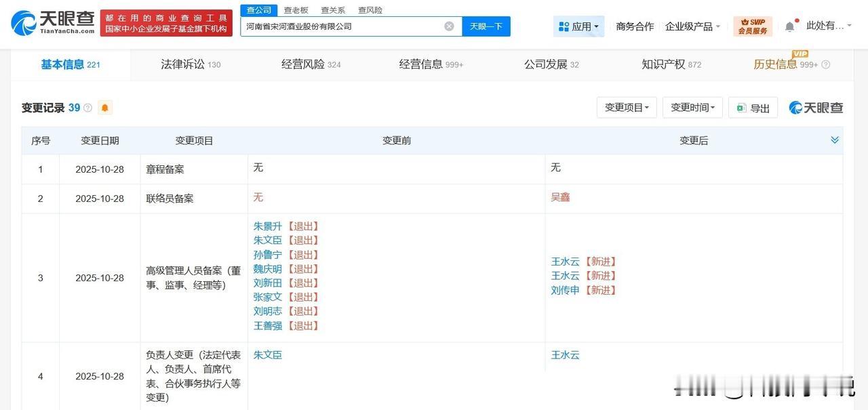Clear the search box with X icon
Image resolution: width=868 pixels, height=410 pixels.
coord(449,26)
